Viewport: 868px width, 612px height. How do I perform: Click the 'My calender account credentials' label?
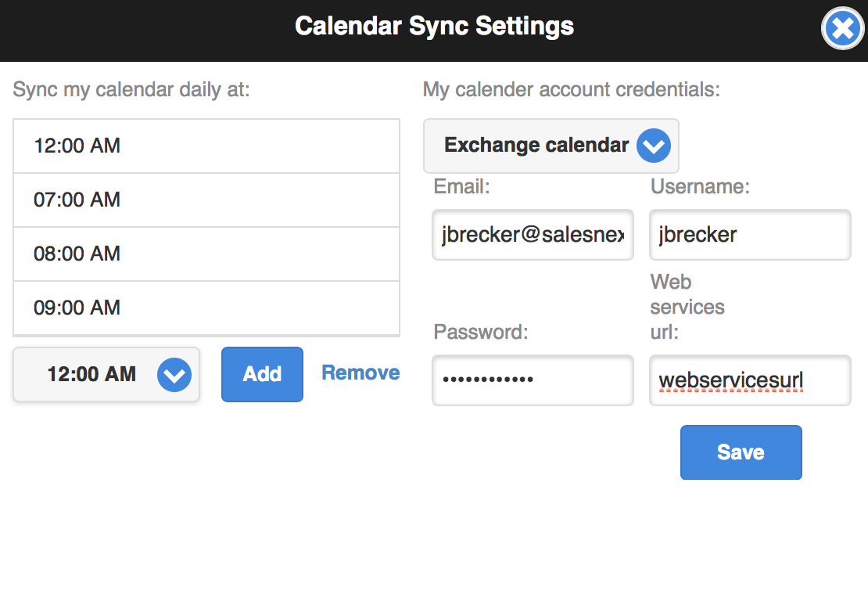pyautogui.click(x=572, y=90)
